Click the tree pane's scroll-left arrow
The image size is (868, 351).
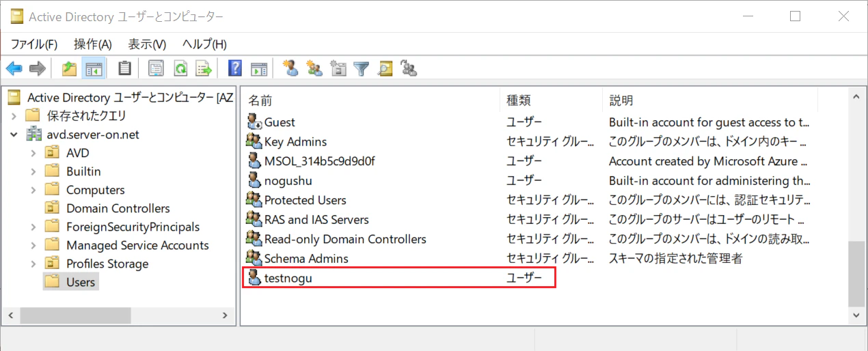(x=10, y=315)
